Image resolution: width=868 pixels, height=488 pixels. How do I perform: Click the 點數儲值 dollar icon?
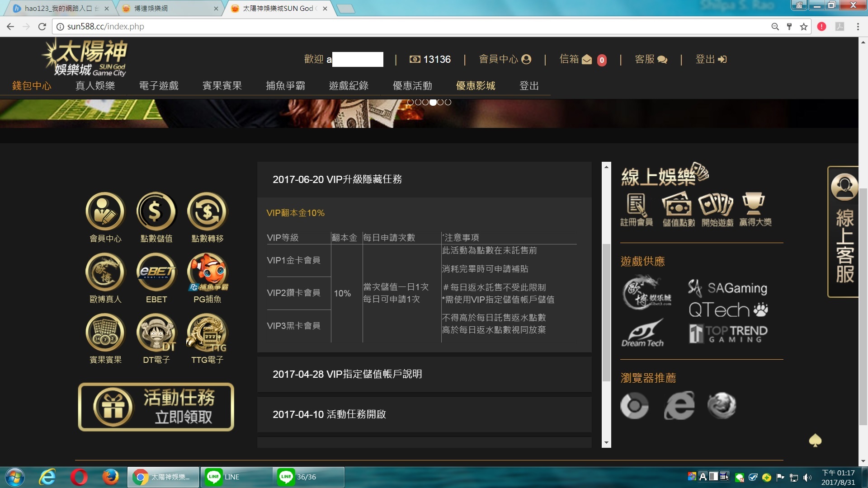156,211
